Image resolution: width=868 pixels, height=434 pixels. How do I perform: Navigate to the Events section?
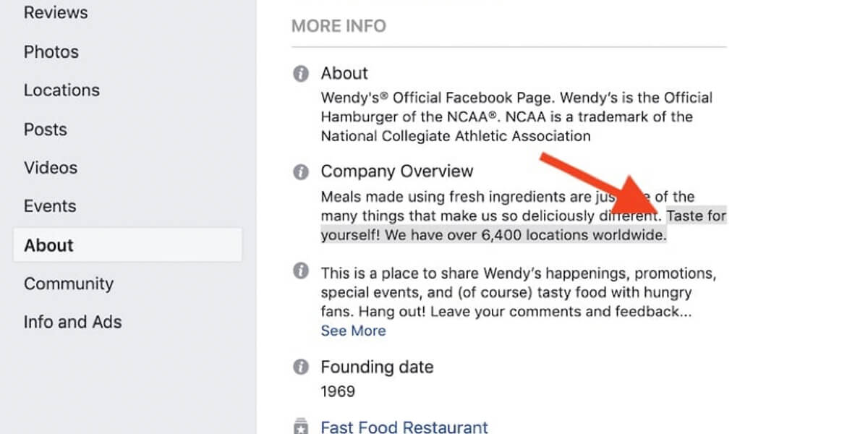tap(49, 205)
